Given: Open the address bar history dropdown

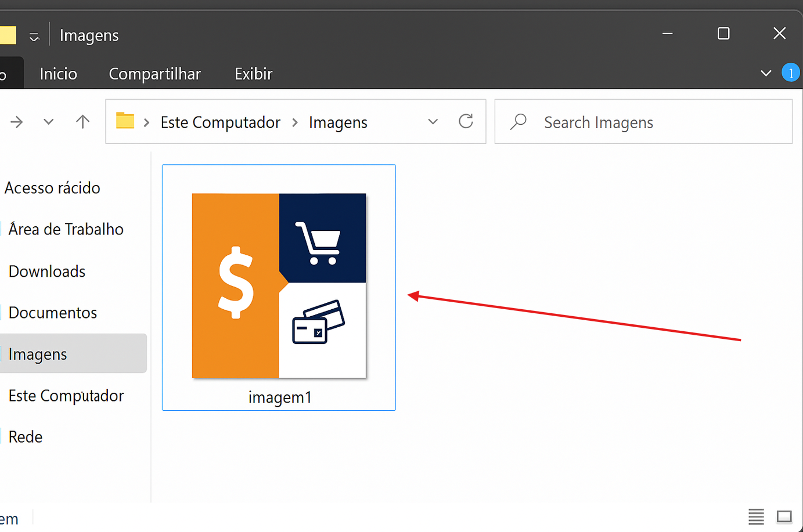Looking at the screenshot, I should [433, 122].
